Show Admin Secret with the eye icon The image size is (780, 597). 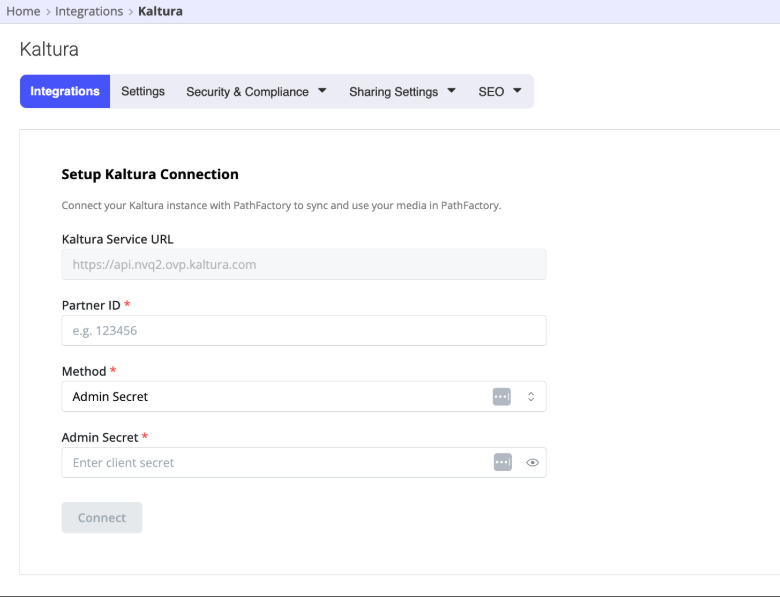pyautogui.click(x=532, y=463)
